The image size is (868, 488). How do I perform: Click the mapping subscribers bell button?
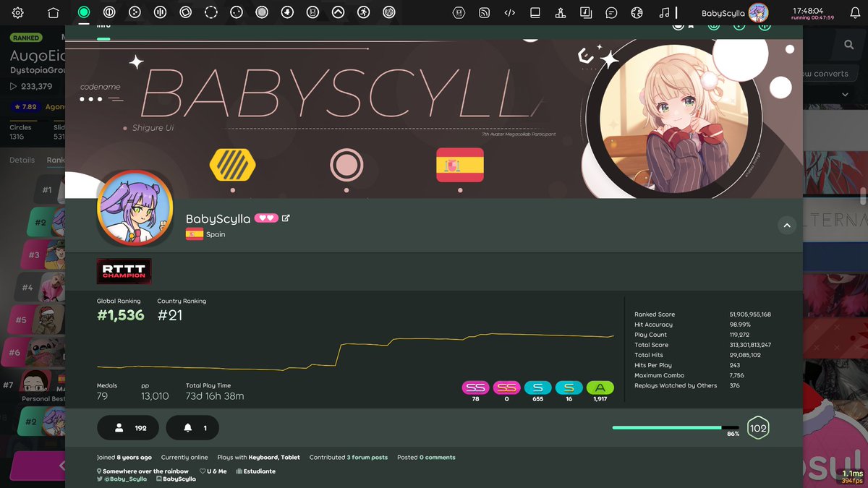(192, 428)
